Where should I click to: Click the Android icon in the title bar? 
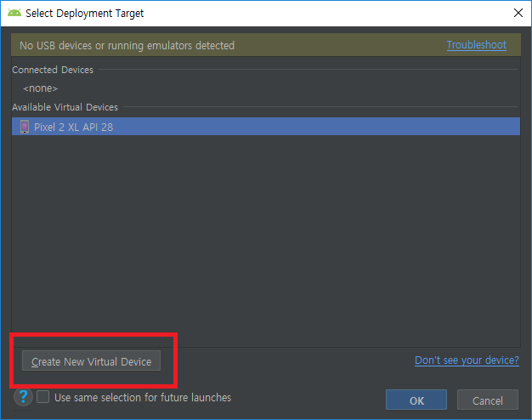click(14, 13)
